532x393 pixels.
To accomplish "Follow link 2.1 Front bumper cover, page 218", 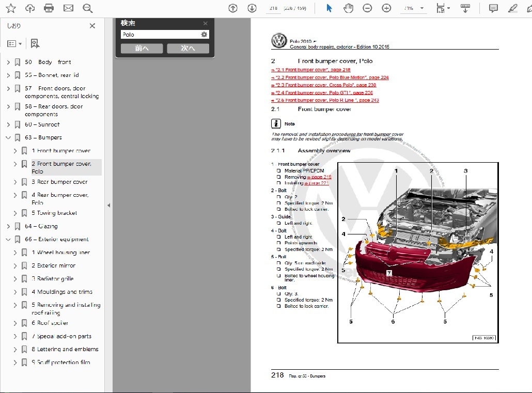I will click(x=311, y=70).
